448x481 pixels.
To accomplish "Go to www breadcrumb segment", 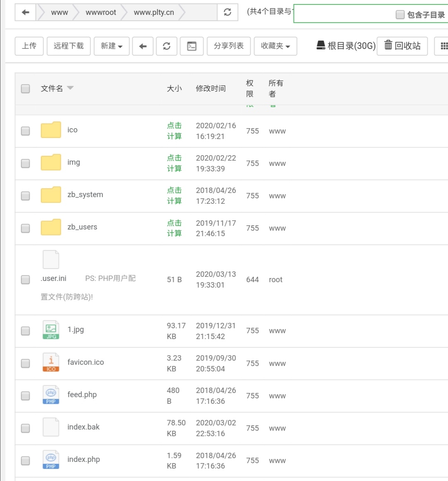I will pyautogui.click(x=59, y=12).
